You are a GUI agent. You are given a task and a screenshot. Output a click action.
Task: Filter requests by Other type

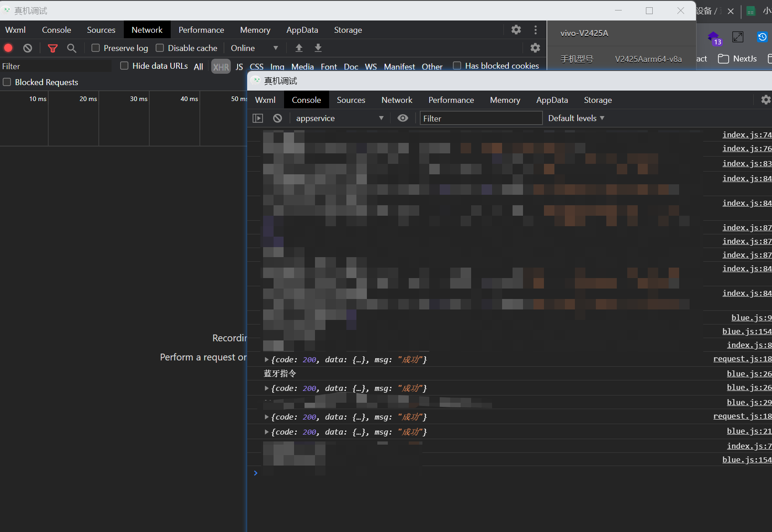432,66
